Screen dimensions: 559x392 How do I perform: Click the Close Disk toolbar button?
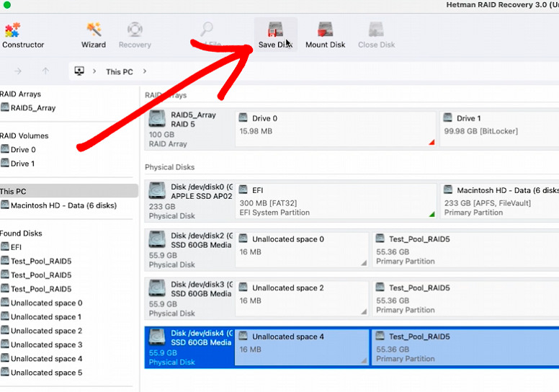[376, 35]
